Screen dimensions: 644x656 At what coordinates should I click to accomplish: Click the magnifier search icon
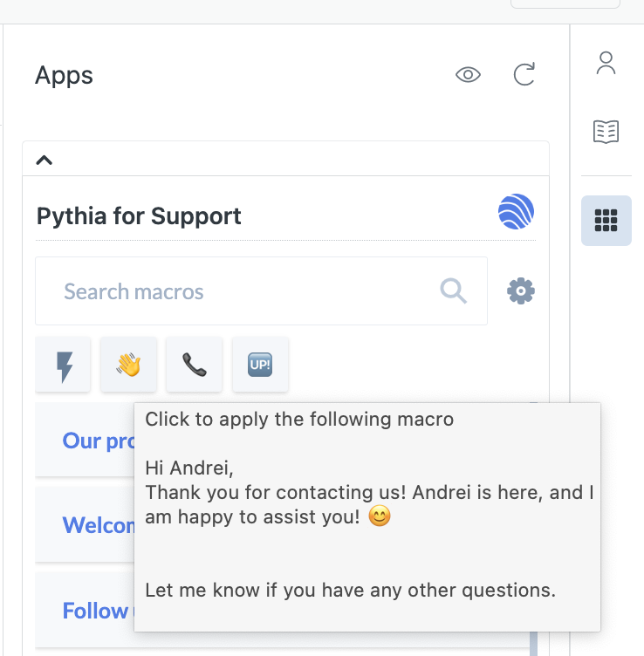tap(453, 291)
